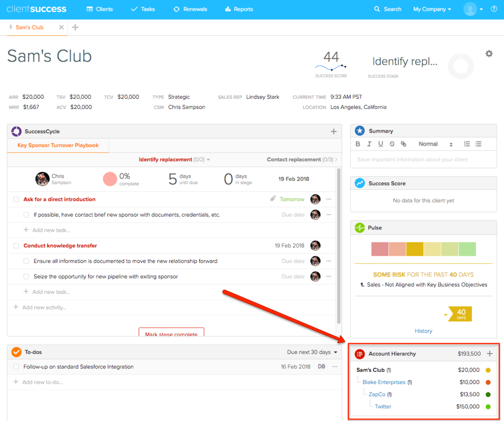Click Chris Sampson avatar in stage header
Viewport: 504px width, 421px height.
(x=42, y=179)
